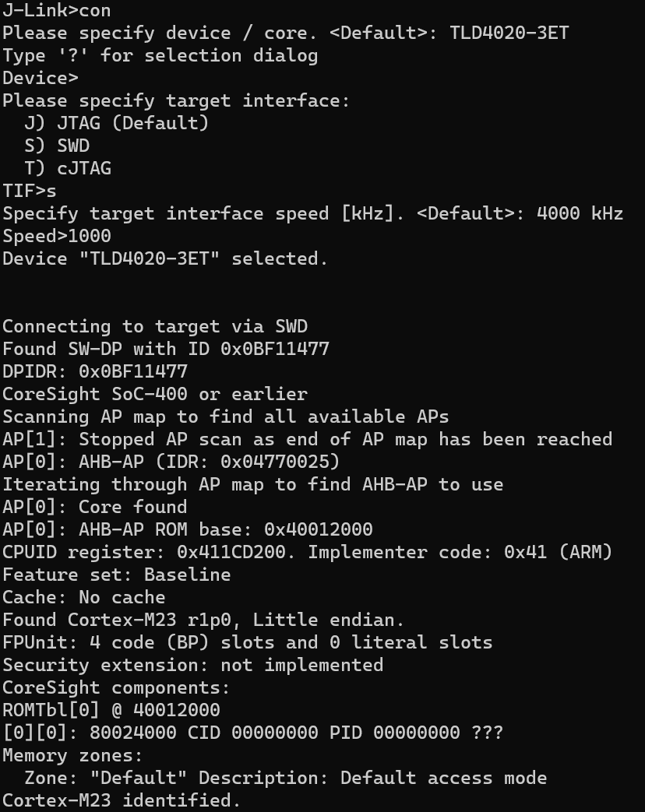
Task: Click the default speed value 4000 kHz
Action: click(x=580, y=213)
